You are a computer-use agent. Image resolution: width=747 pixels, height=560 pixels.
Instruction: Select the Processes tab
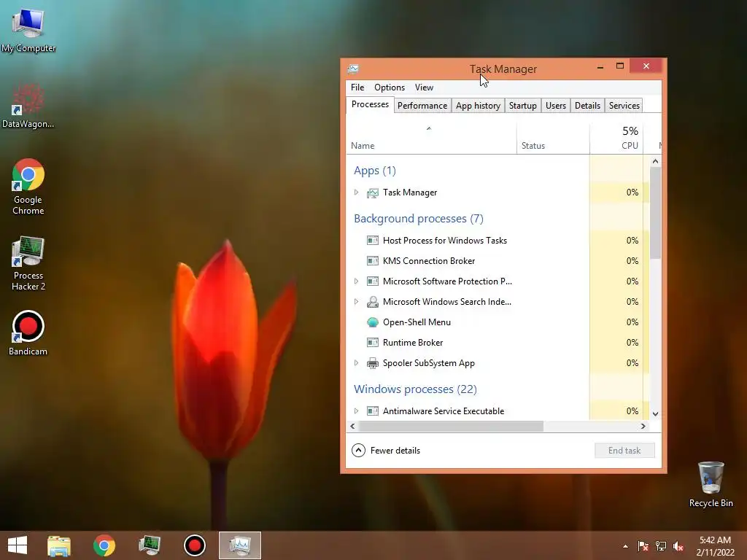pyautogui.click(x=370, y=105)
